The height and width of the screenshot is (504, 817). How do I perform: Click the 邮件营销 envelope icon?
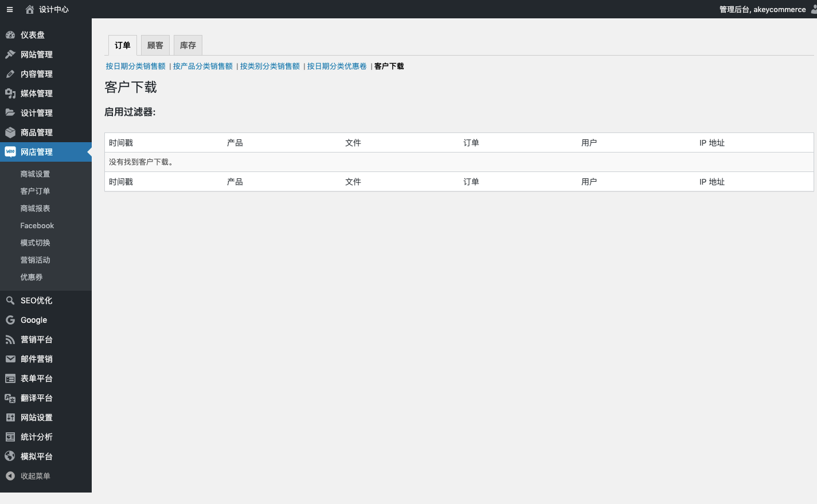(x=10, y=359)
